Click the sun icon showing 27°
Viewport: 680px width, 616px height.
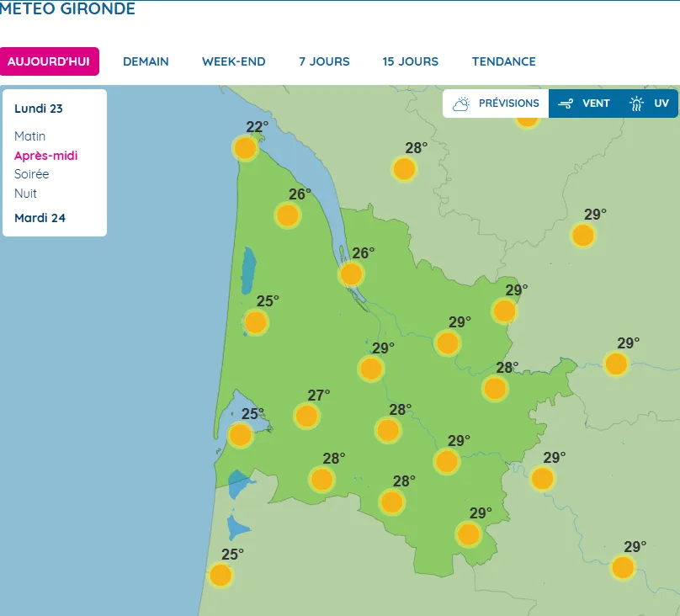click(x=306, y=416)
